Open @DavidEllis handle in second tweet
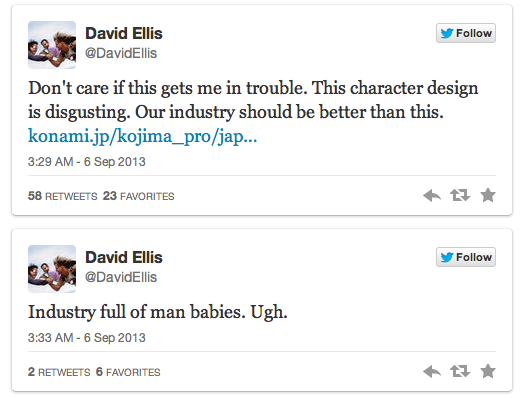 (x=121, y=277)
